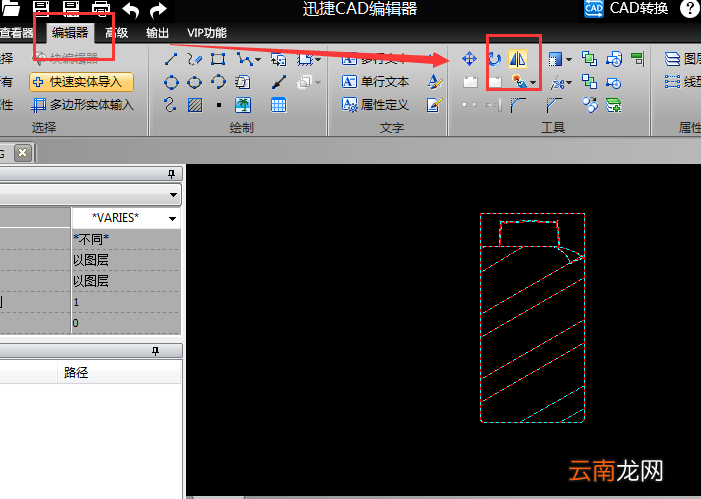The width and height of the screenshot is (701, 499).
Task: Click the Mirror tool icon
Action: (518, 59)
